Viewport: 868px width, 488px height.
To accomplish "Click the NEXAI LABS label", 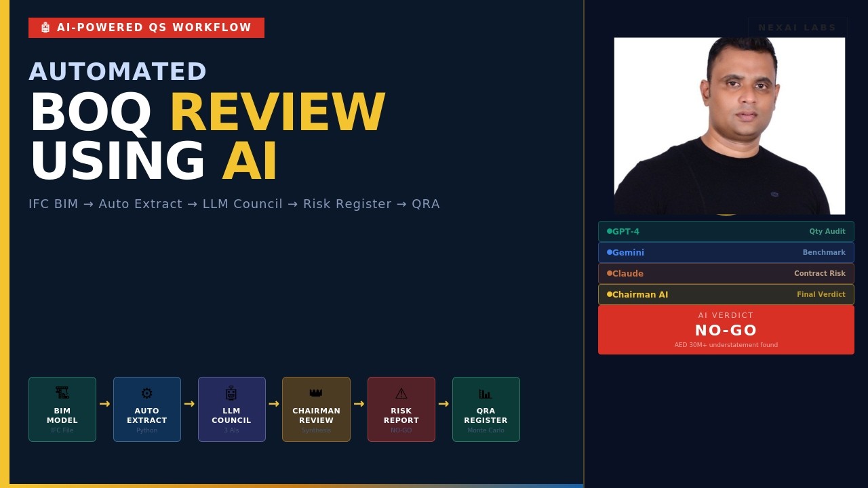I will click(797, 28).
